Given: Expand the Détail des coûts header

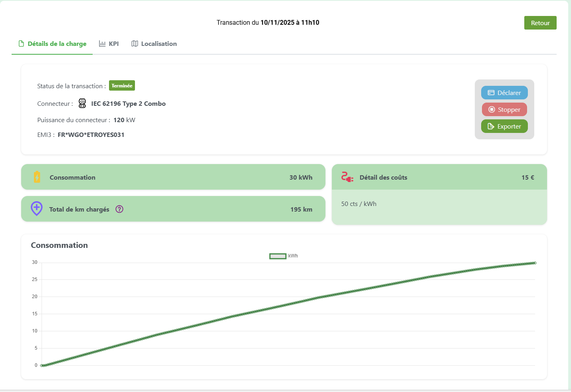Looking at the screenshot, I should coord(439,177).
